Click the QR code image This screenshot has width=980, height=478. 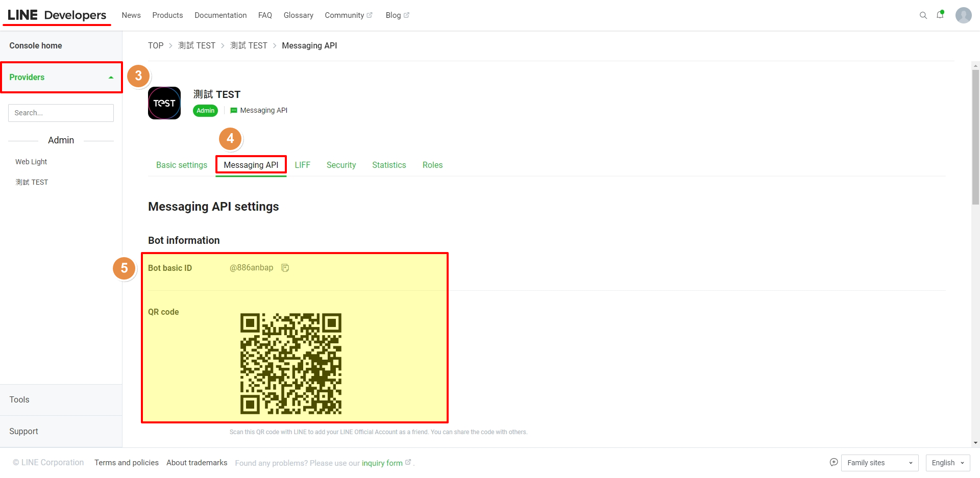tap(290, 363)
